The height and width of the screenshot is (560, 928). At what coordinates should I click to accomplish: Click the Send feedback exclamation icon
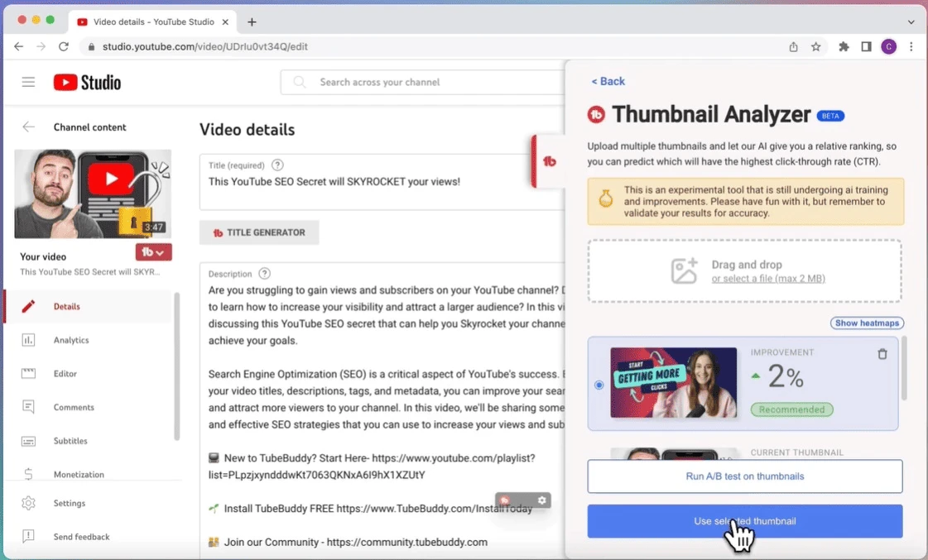[x=28, y=536]
